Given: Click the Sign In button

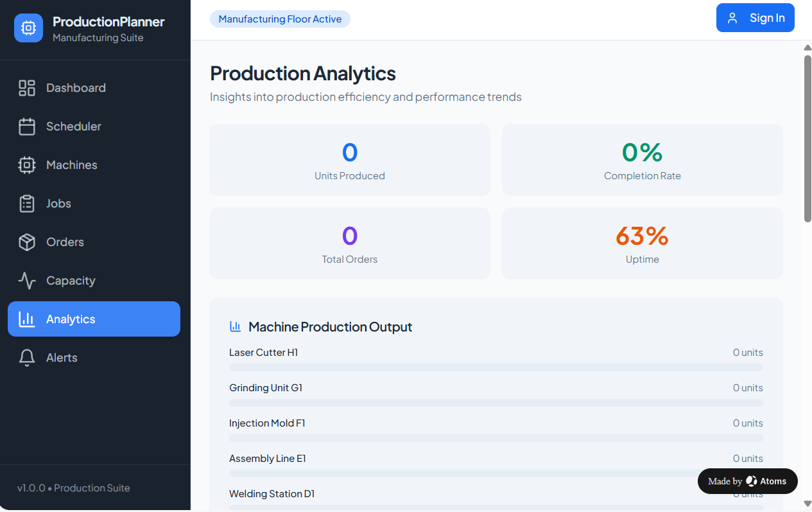Looking at the screenshot, I should pos(756,18).
